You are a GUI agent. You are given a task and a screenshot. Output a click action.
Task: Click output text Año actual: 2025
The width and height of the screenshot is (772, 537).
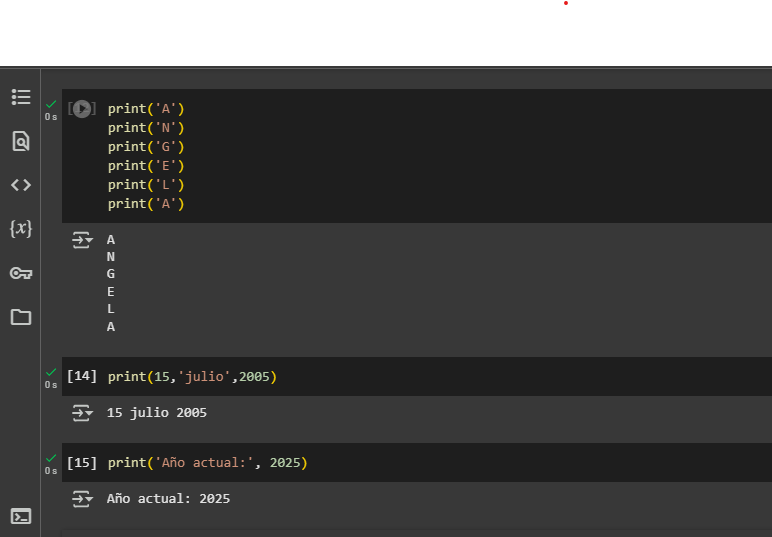168,499
